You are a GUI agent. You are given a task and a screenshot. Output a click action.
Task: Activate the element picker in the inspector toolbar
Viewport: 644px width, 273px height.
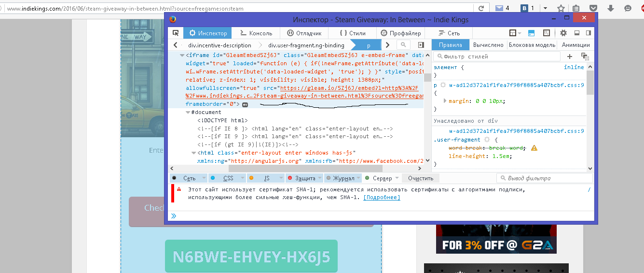[176, 33]
